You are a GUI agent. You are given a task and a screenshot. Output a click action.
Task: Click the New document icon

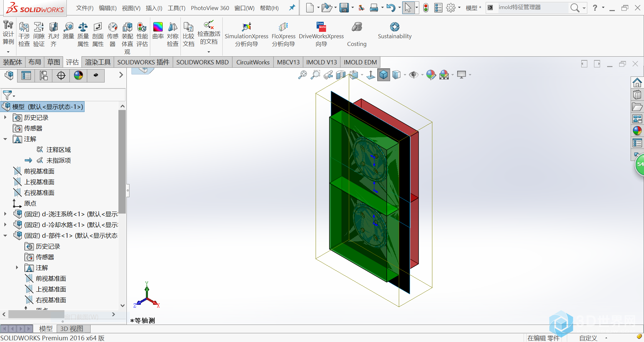pos(310,8)
